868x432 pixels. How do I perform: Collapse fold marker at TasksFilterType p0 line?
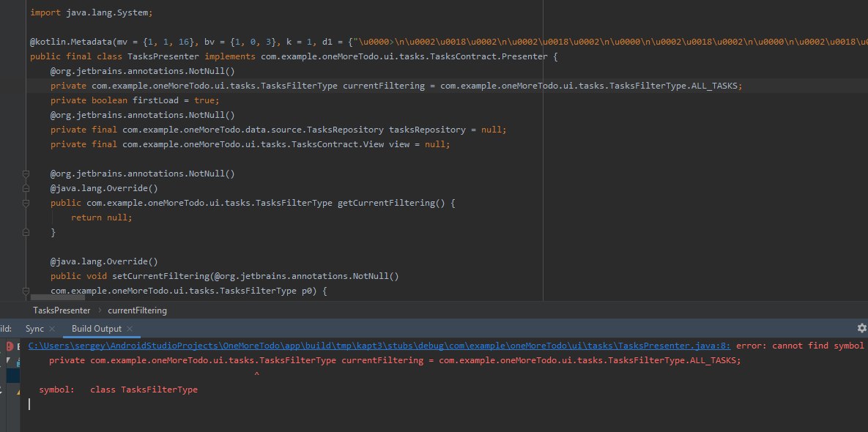click(x=26, y=291)
